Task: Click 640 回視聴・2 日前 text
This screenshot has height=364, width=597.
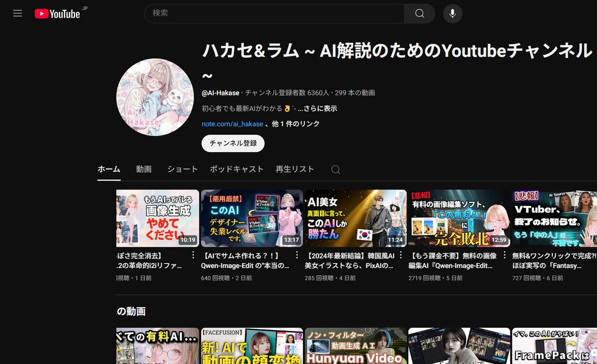Action: [x=226, y=278]
